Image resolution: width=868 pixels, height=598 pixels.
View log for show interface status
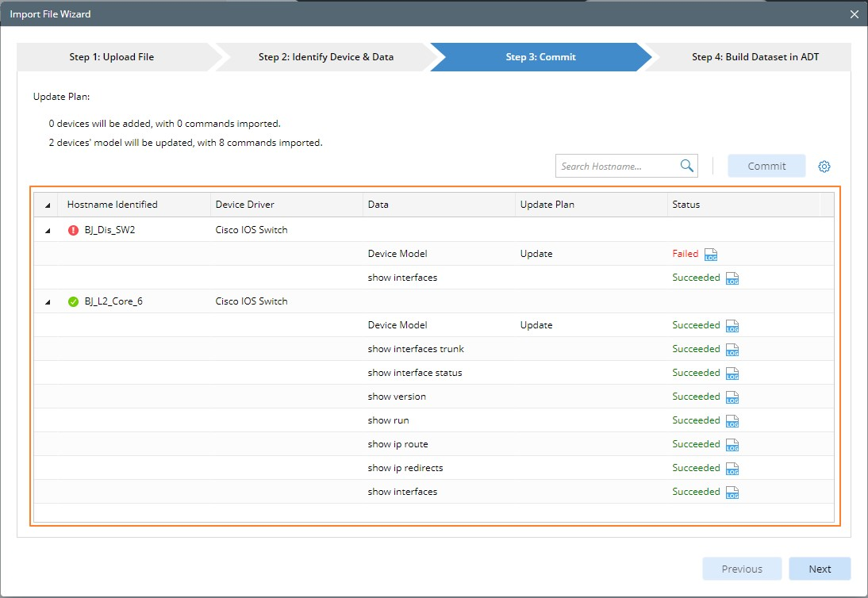732,374
